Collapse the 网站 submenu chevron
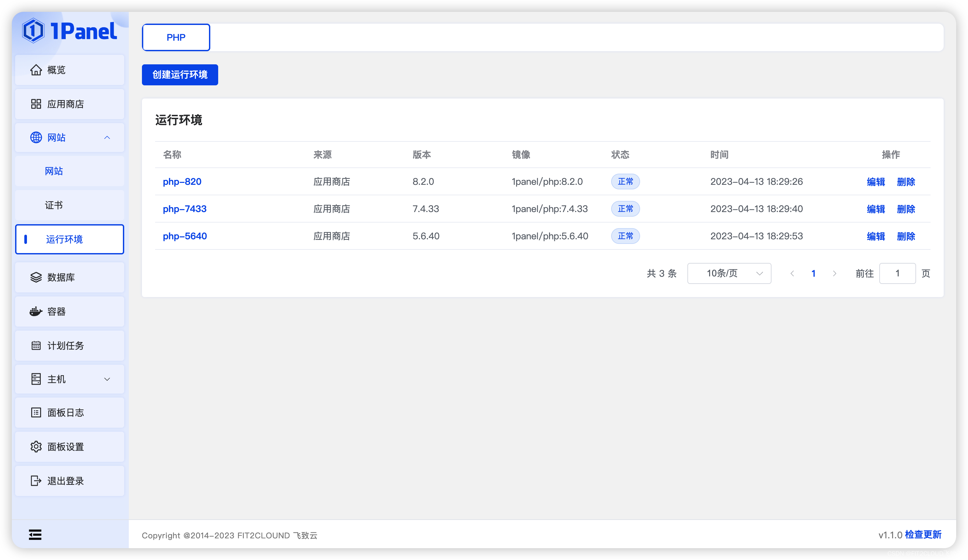The width and height of the screenshot is (968, 560). [x=107, y=138]
